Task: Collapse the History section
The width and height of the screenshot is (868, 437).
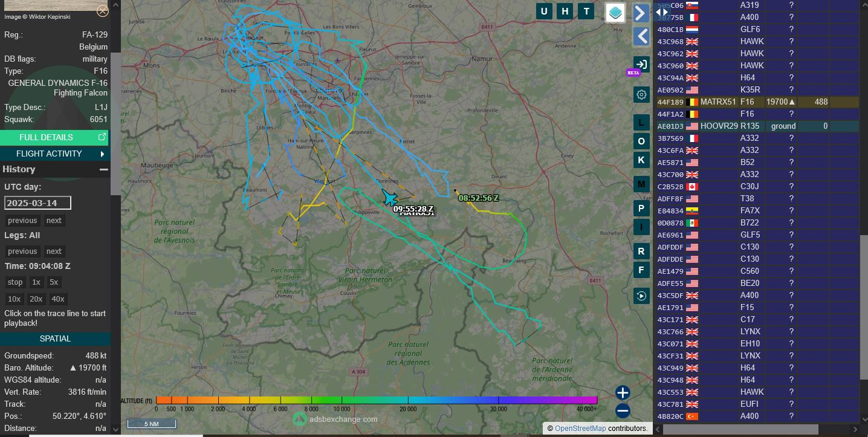Action: (x=104, y=170)
